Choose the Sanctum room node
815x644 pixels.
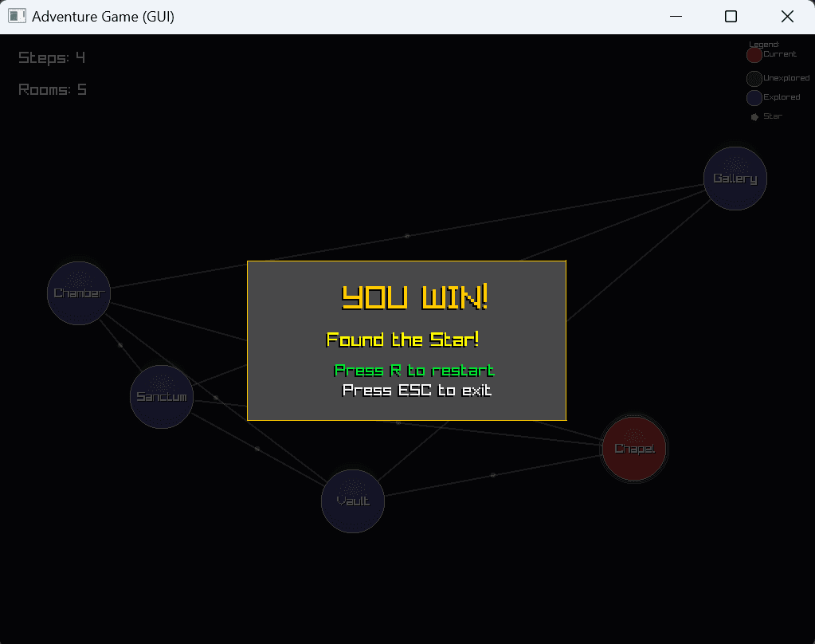[162, 397]
